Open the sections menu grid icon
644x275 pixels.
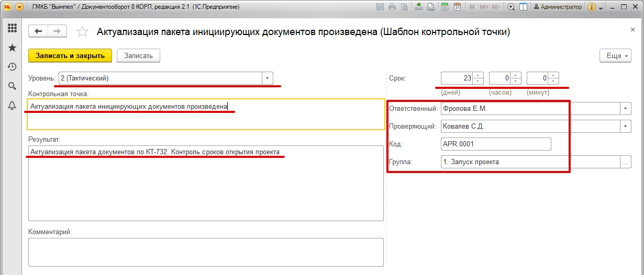(12, 28)
